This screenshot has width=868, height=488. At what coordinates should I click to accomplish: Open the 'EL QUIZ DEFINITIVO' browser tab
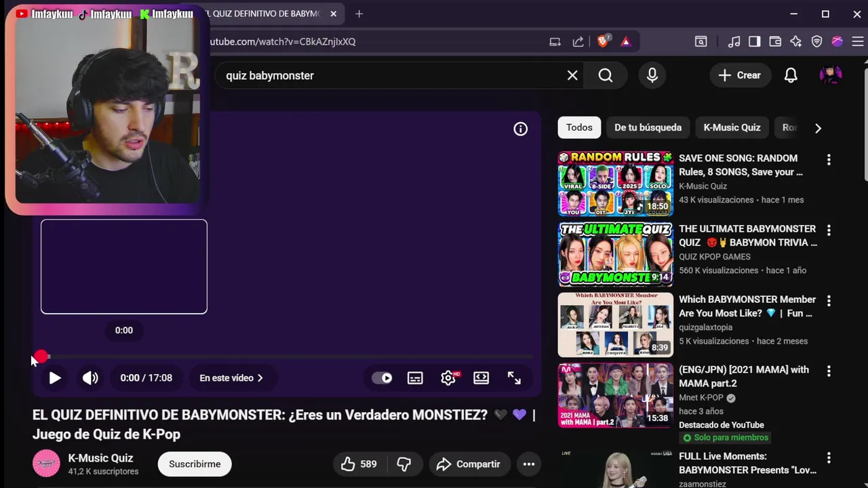[x=264, y=14]
